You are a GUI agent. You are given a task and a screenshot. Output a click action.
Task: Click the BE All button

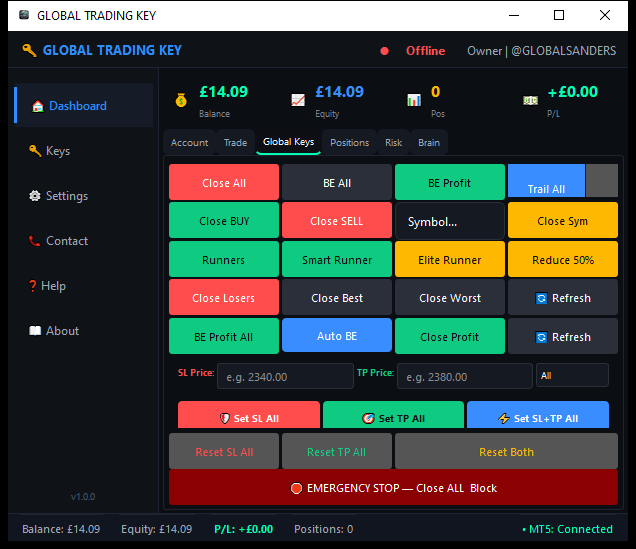click(337, 182)
